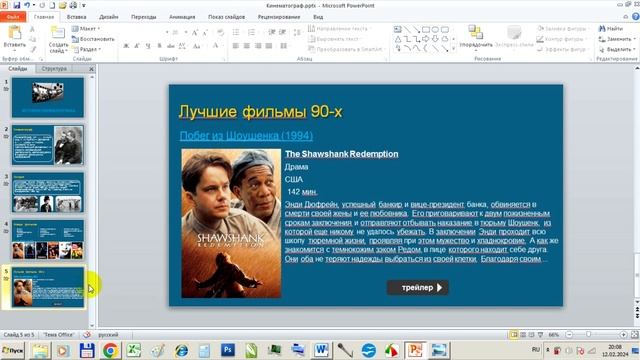The width and height of the screenshot is (640, 360).
Task: Toggle Italic (К) formatting
Action: (x=137, y=46)
